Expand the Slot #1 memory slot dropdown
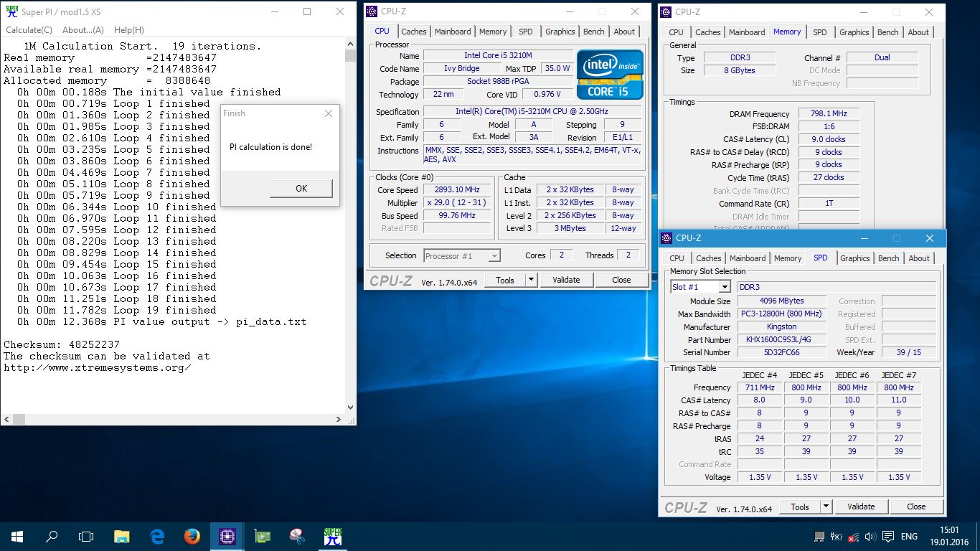 tap(724, 287)
